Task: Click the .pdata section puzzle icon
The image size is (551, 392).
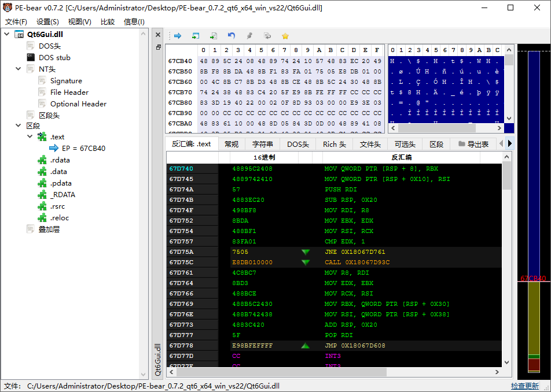Action: click(42, 183)
